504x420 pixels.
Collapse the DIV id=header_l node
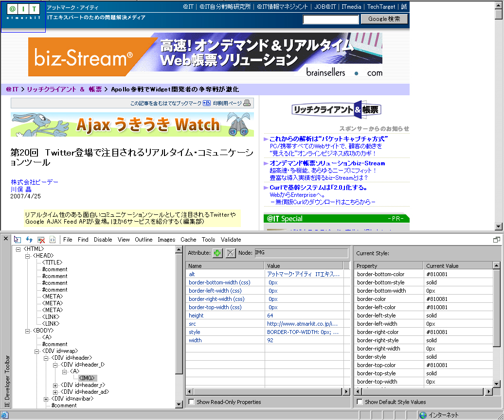(55, 365)
